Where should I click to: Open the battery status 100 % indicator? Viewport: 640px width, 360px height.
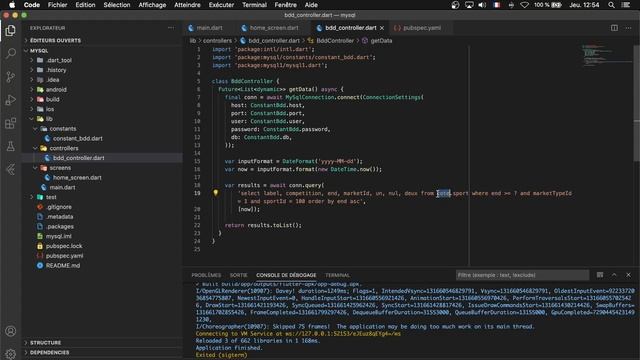[548, 5]
